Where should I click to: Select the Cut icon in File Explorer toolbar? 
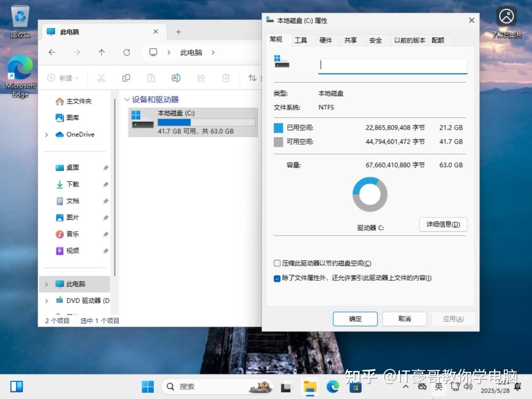pyautogui.click(x=101, y=78)
